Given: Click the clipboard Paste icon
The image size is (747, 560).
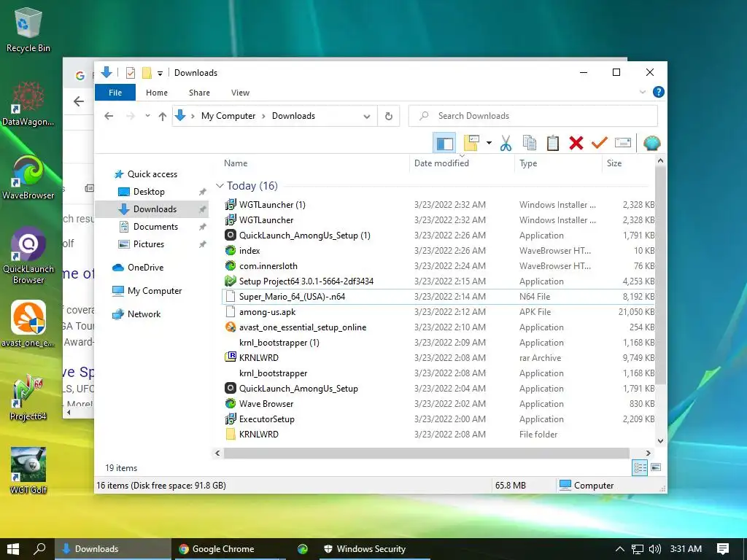Looking at the screenshot, I should (x=553, y=143).
